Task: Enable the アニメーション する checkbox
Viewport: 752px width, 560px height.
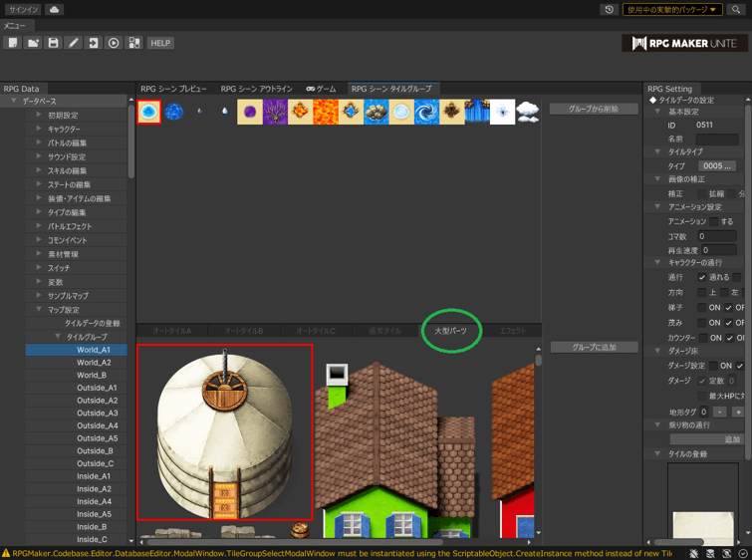Action: (x=713, y=221)
